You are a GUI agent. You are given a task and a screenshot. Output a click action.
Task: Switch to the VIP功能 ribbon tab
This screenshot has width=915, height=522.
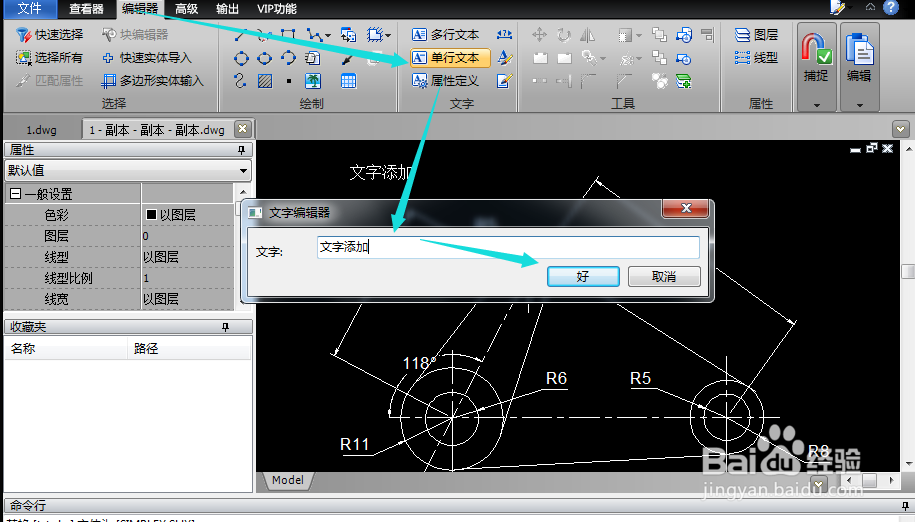coord(277,9)
